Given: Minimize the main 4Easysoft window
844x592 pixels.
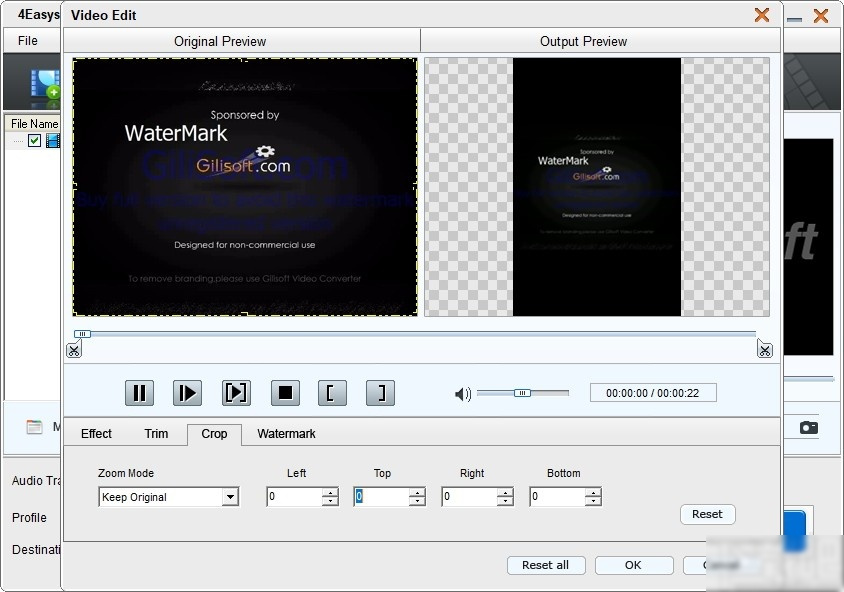Looking at the screenshot, I should [x=794, y=19].
